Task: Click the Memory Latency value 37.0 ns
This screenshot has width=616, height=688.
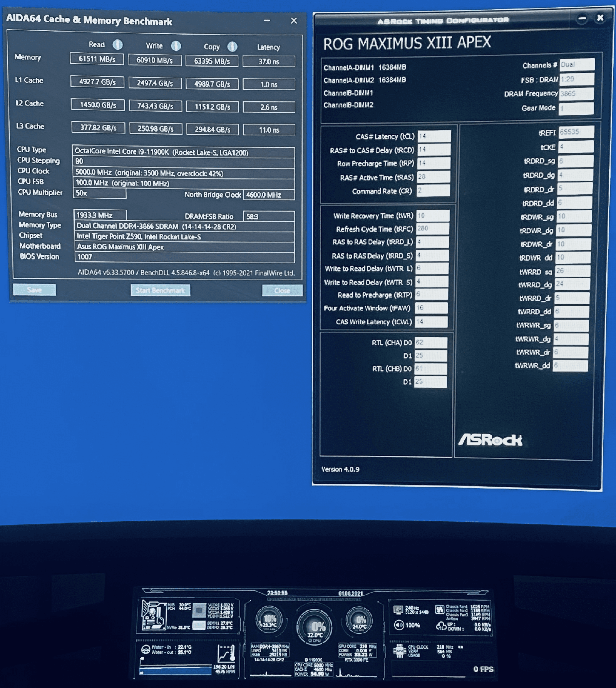Action: [269, 62]
